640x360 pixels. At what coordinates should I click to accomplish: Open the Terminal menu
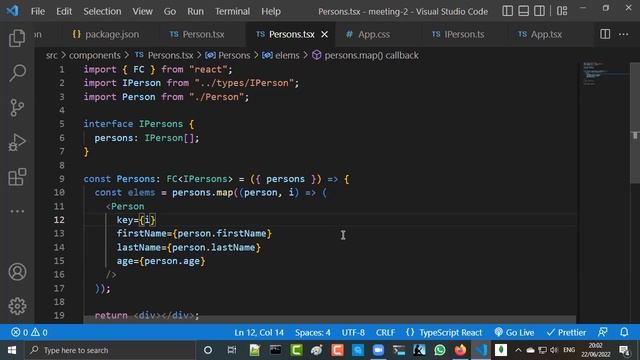coord(233,11)
